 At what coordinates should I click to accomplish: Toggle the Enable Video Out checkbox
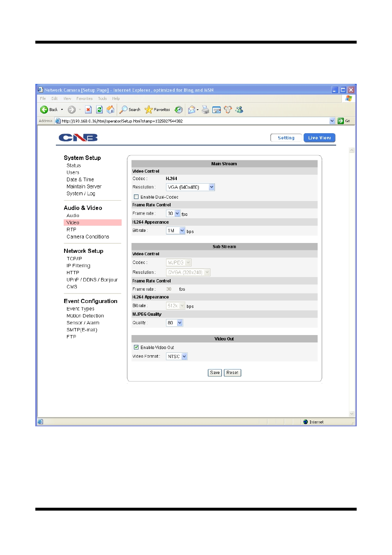pos(136,347)
